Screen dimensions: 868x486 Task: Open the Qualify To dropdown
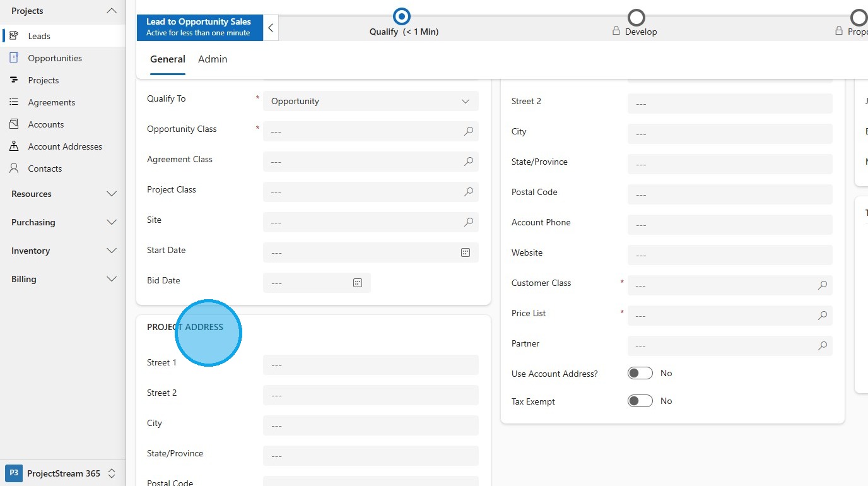tap(371, 101)
